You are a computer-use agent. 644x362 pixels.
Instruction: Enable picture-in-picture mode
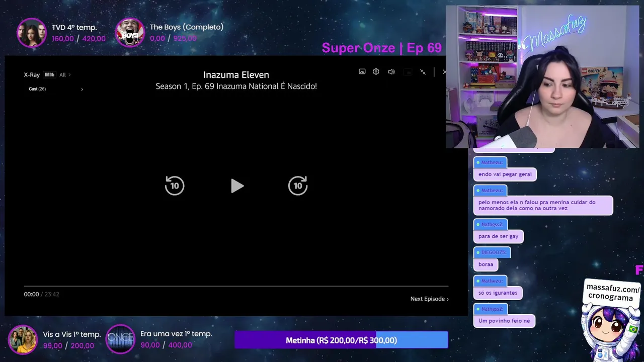[408, 72]
